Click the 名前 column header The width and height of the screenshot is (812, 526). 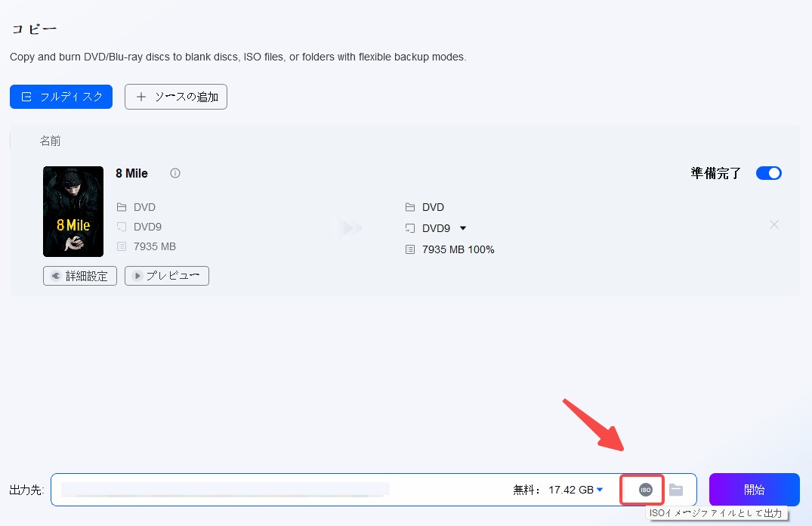click(x=51, y=141)
